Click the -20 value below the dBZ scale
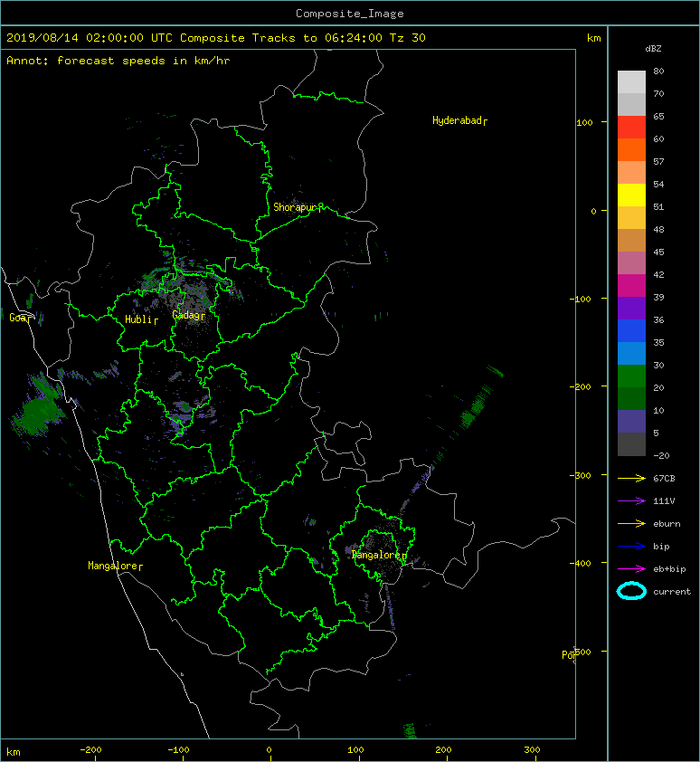Viewport: 700px width, 762px height. 661,456
